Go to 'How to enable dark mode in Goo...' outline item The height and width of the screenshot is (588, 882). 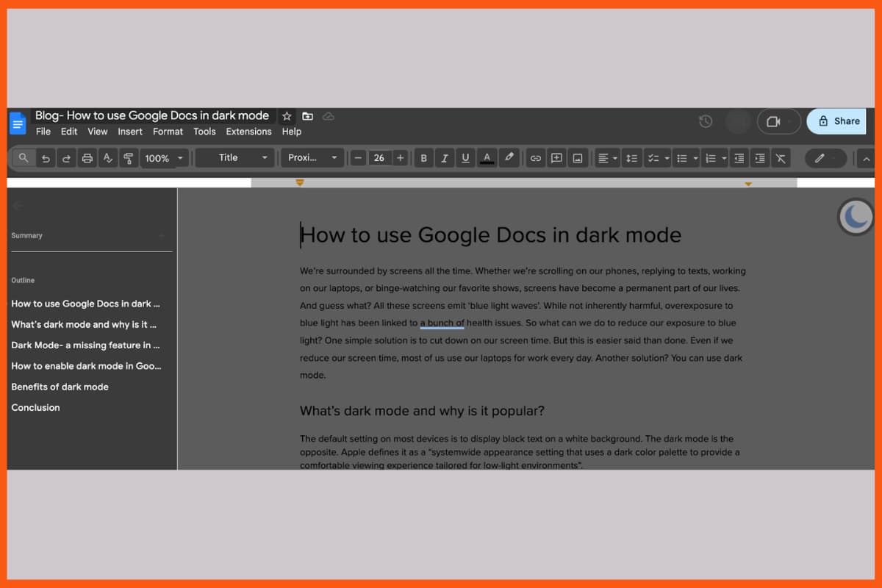pos(86,365)
